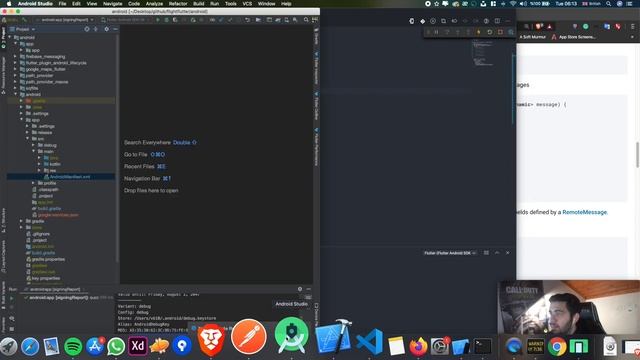This screenshot has height=360, width=640.
Task: Click Step Over in the VS Code debug toolbar
Action: 447,32
